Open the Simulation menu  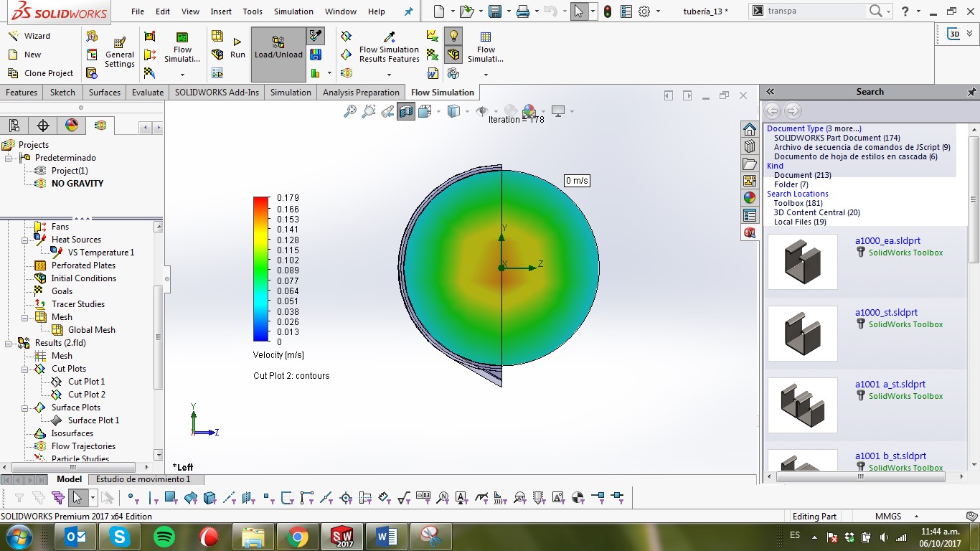[293, 11]
